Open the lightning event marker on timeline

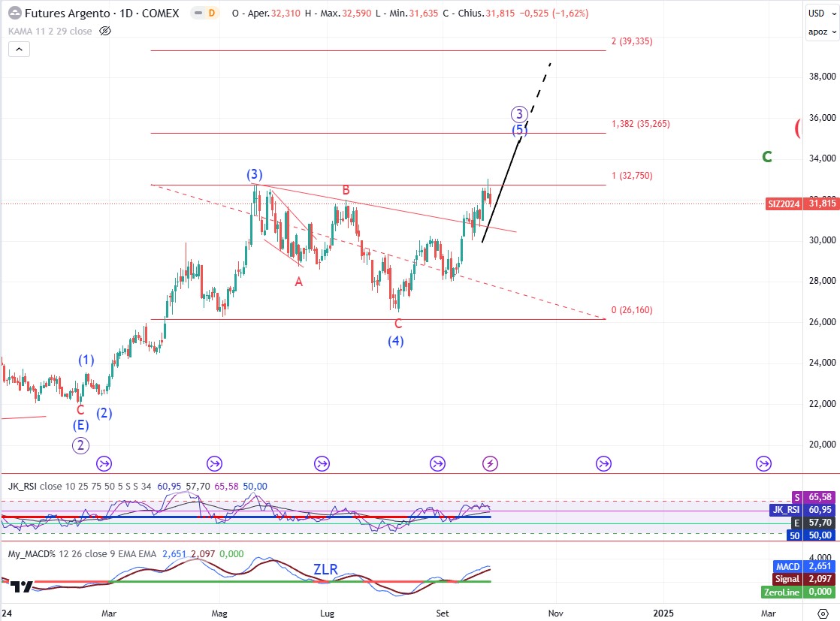(490, 463)
